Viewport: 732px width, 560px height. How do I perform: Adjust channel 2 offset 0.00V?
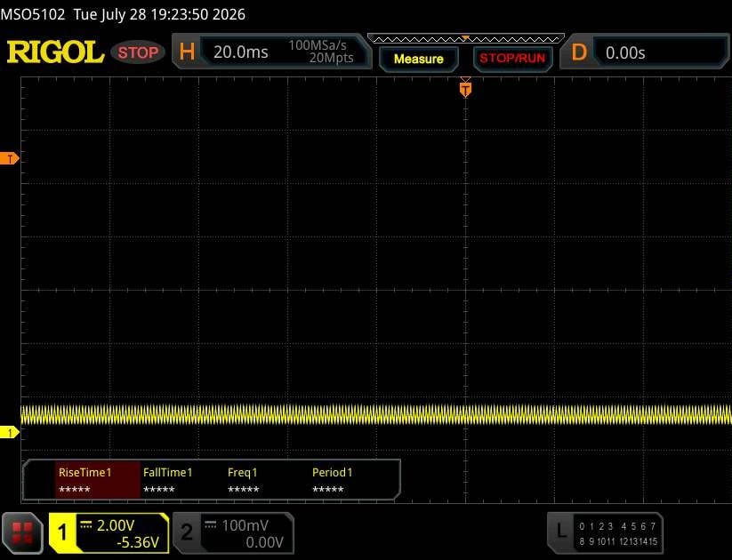click(x=264, y=542)
